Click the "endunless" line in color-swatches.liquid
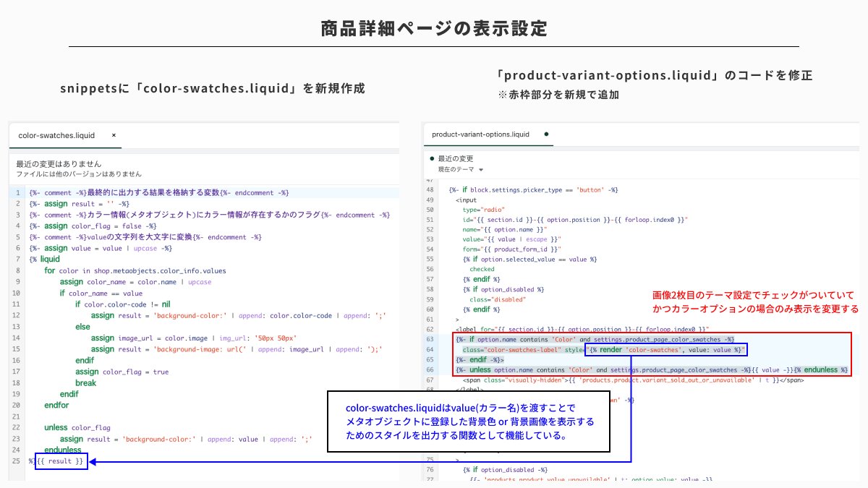Screen dimensions: 868x488 pos(63,450)
